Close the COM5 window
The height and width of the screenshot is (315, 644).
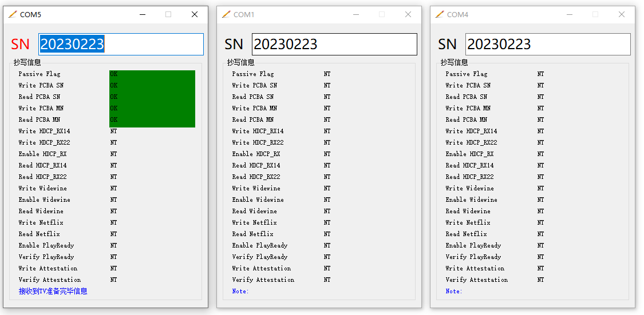[195, 14]
